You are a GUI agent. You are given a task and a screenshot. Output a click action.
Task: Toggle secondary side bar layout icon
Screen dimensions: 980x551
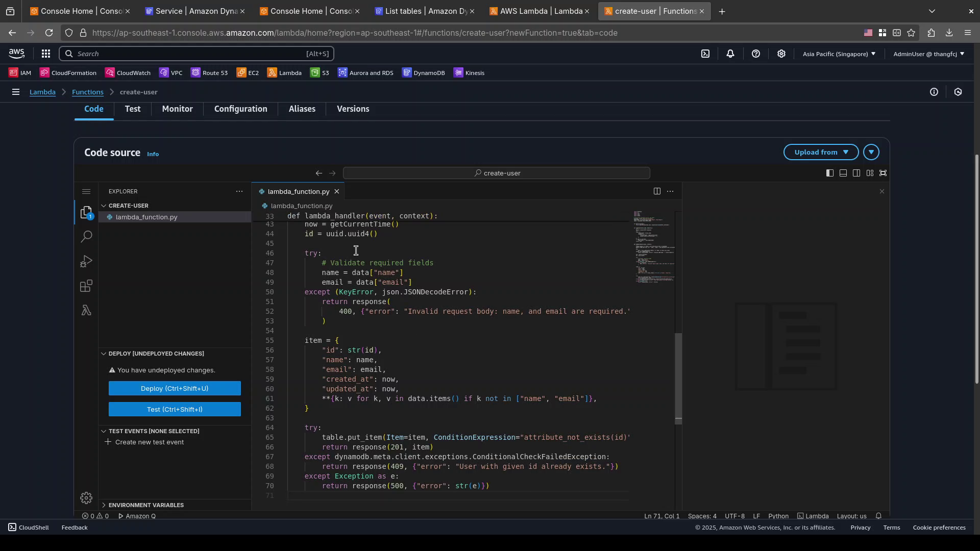pos(856,173)
